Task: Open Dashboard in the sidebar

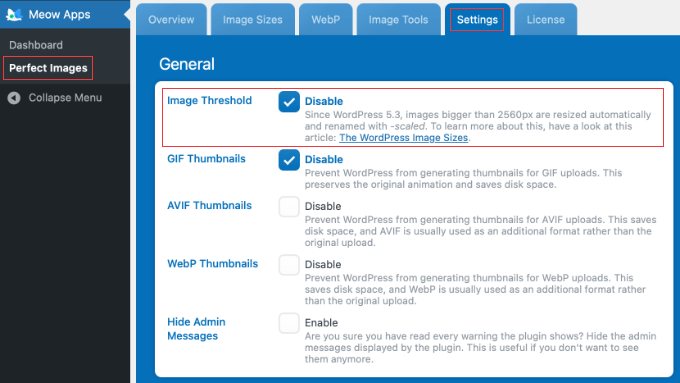Action: pyautogui.click(x=36, y=45)
